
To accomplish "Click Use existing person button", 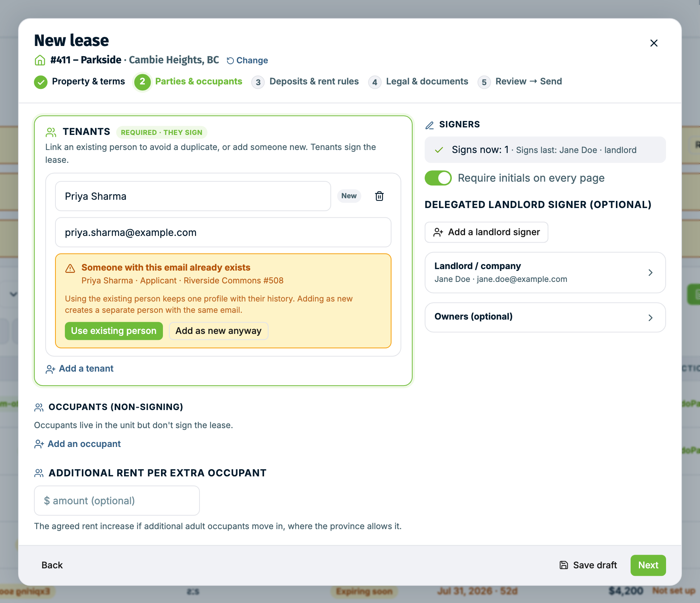I will click(114, 331).
